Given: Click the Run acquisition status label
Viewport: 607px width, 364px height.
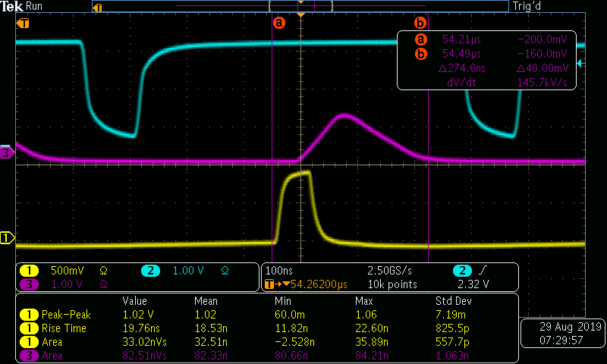Looking at the screenshot, I should [x=34, y=6].
